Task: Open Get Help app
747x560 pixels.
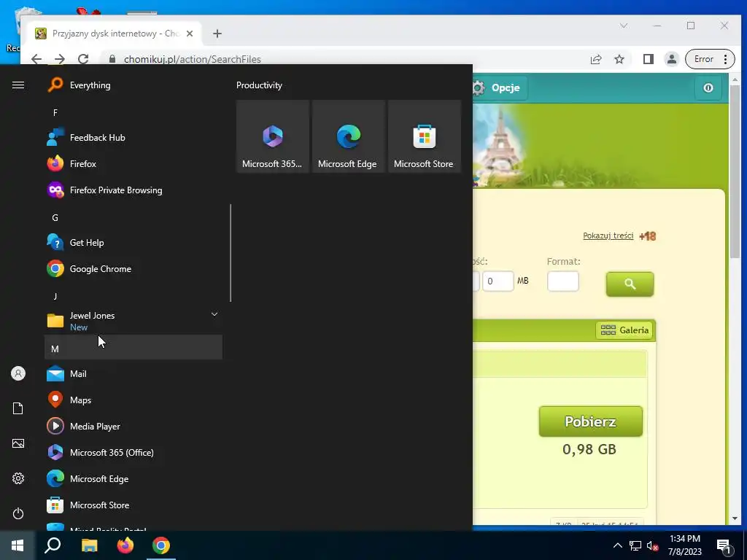Action: [x=133, y=242]
